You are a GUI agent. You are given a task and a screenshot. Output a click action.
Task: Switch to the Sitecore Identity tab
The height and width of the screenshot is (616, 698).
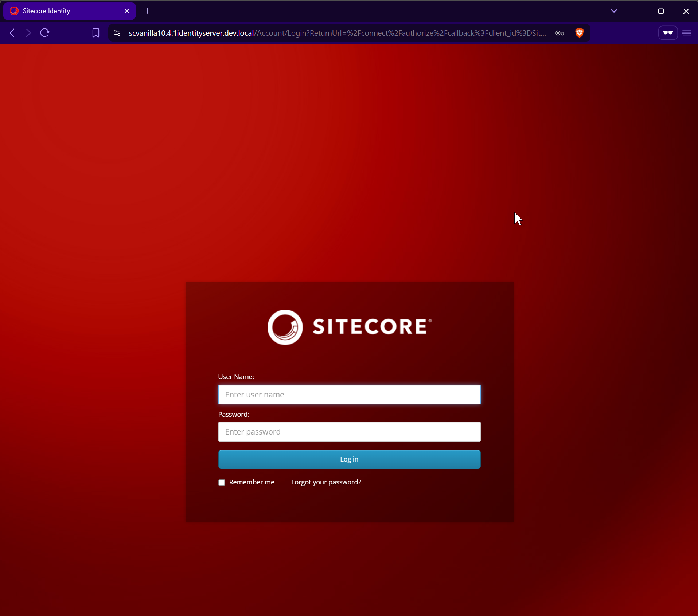55,11
